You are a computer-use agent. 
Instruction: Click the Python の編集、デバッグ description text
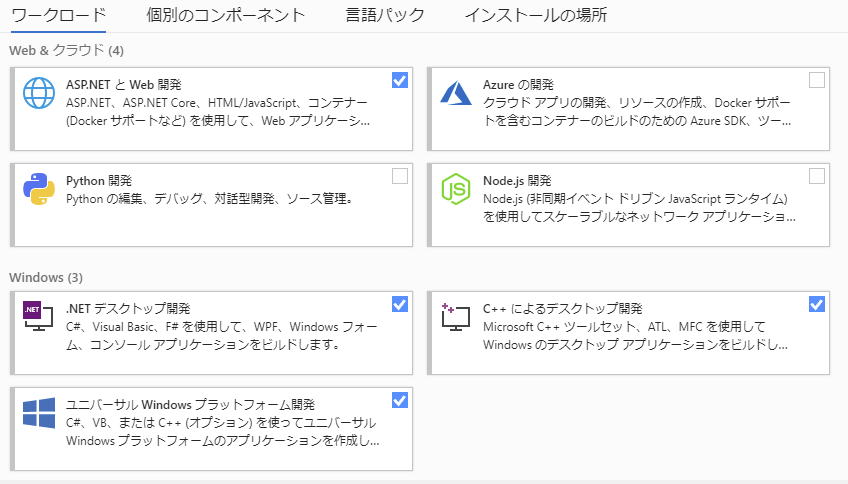pyautogui.click(x=210, y=199)
